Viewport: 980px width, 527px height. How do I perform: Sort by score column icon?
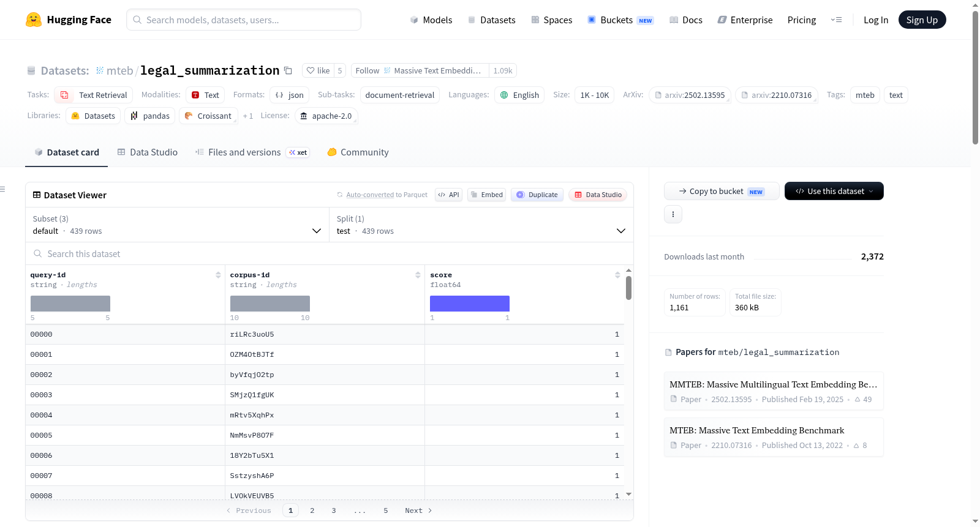tap(617, 275)
